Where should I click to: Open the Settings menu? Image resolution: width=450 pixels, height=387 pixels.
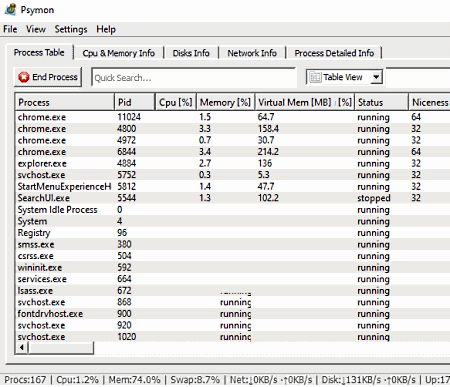click(71, 29)
